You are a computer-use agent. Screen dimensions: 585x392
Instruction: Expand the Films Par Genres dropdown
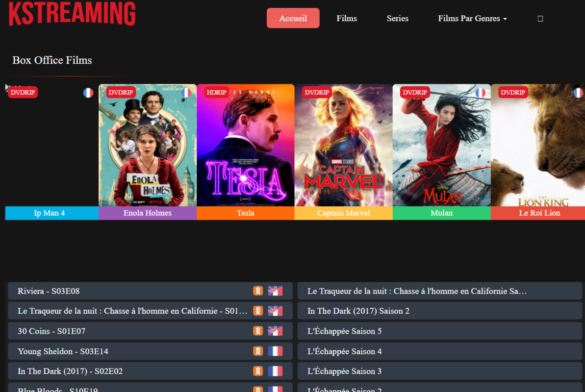point(472,18)
